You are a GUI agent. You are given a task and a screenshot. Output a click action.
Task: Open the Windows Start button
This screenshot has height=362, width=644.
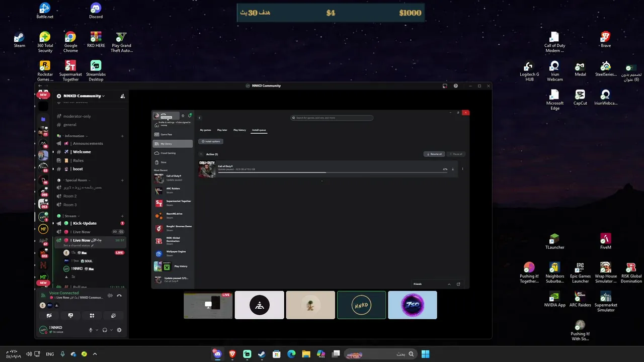pos(425,354)
